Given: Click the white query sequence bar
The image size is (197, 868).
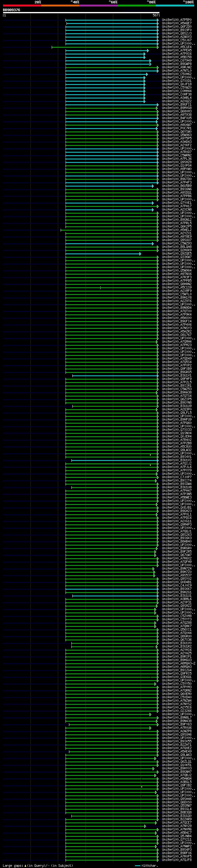Looking at the screenshot, I should coord(81,13).
